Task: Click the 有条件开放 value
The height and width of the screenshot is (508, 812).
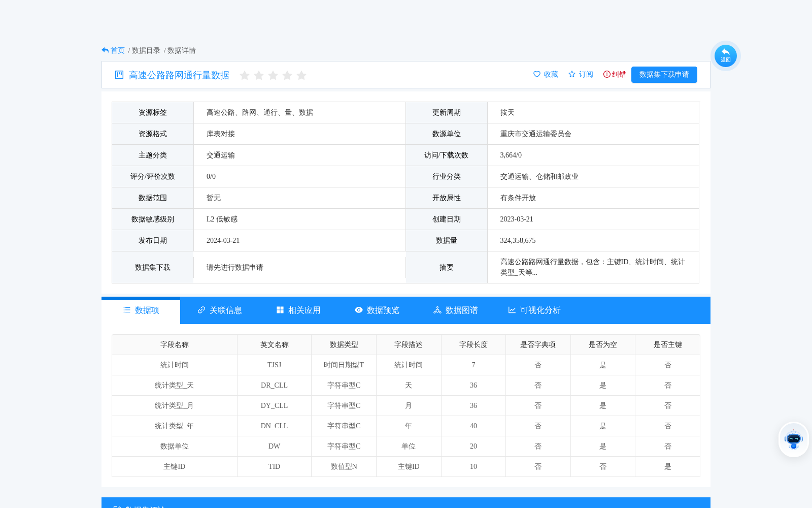Action: [x=518, y=198]
